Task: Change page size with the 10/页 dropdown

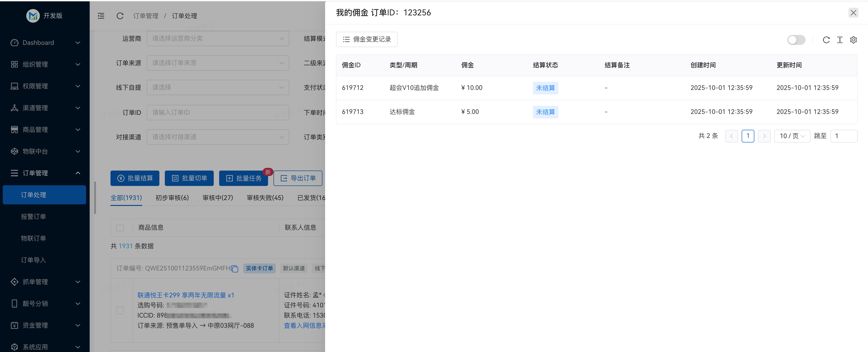Action: (792, 136)
